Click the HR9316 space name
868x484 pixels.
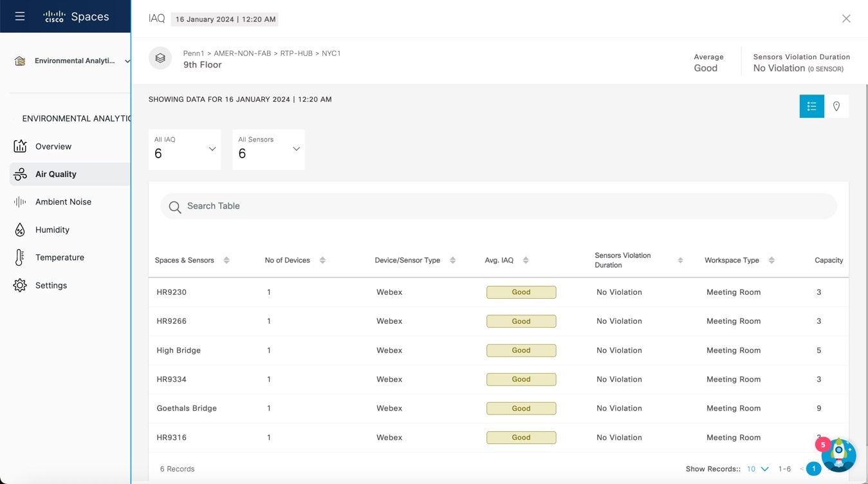(171, 438)
